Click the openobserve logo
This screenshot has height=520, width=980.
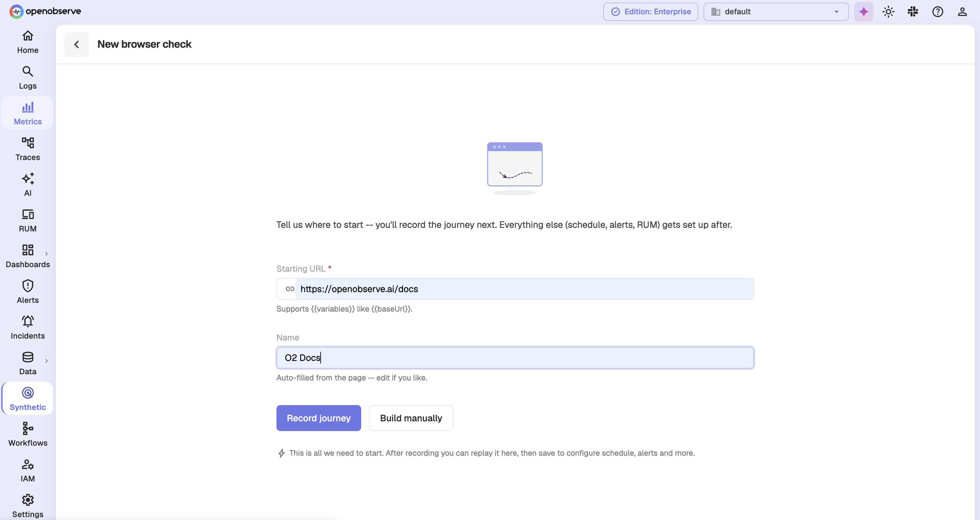pos(45,11)
